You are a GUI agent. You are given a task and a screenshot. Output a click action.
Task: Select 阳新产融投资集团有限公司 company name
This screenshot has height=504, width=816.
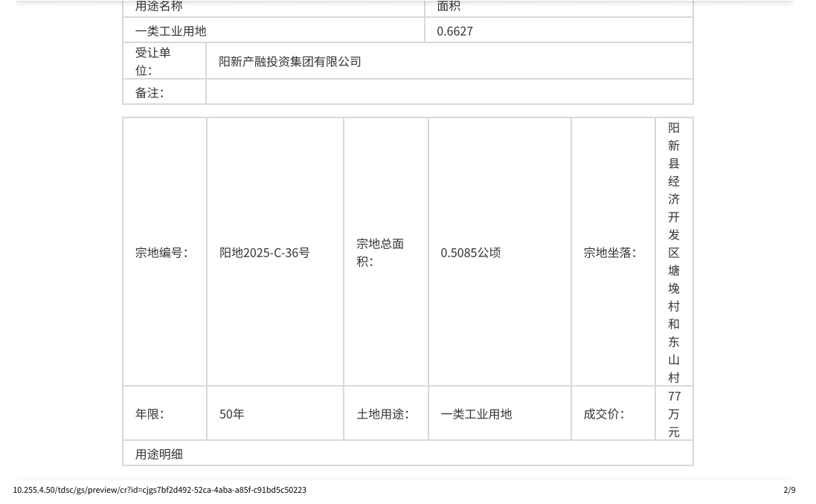pos(289,62)
